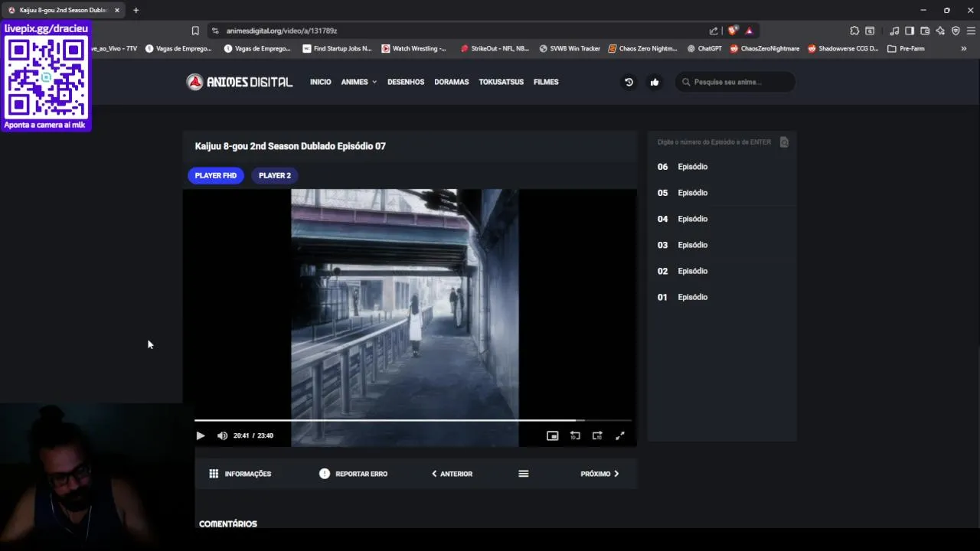Open Shadowverse CCG bookmark

[843, 48]
